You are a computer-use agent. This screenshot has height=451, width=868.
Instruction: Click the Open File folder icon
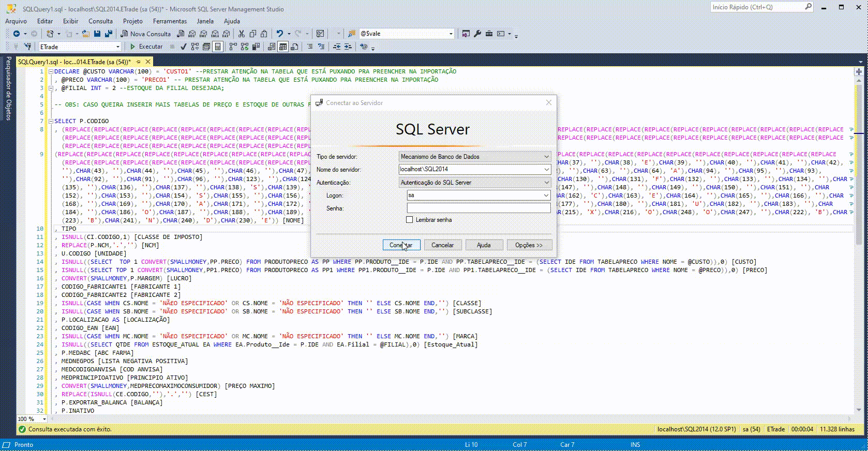click(x=85, y=34)
